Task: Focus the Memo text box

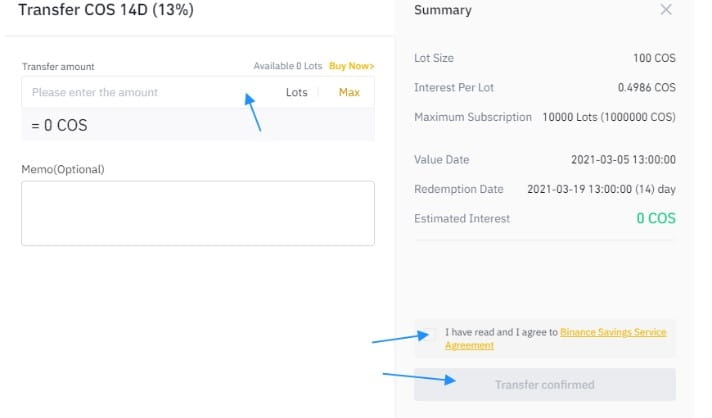Action: point(198,213)
